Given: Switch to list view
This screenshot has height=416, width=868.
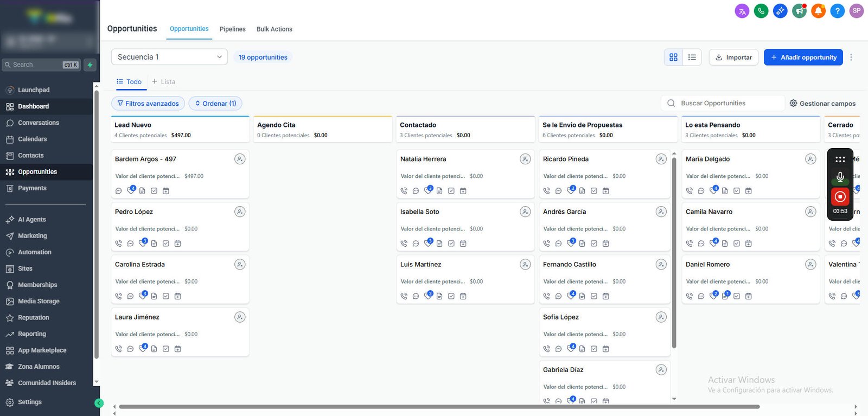Looking at the screenshot, I should coord(692,57).
